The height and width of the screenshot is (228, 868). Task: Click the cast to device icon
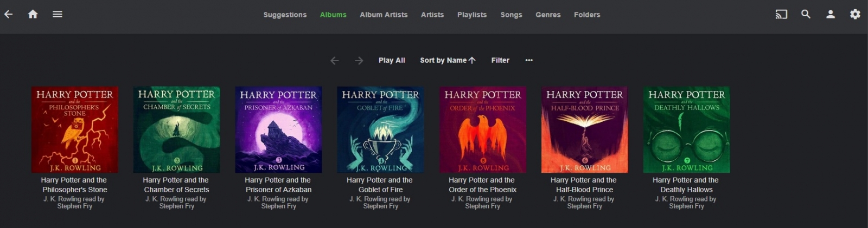[781, 15]
